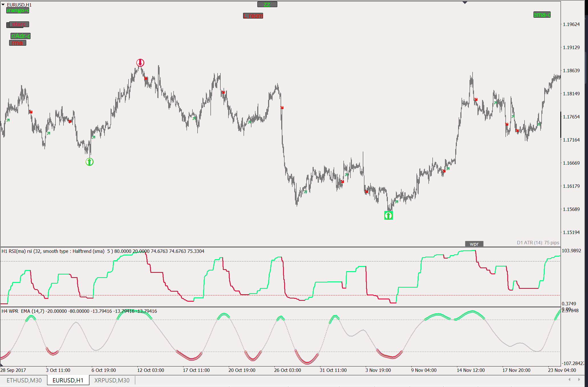The height and width of the screenshot is (387, 588).
Task: Toggle the green 'zz' indicator button
Action: tap(267, 4)
